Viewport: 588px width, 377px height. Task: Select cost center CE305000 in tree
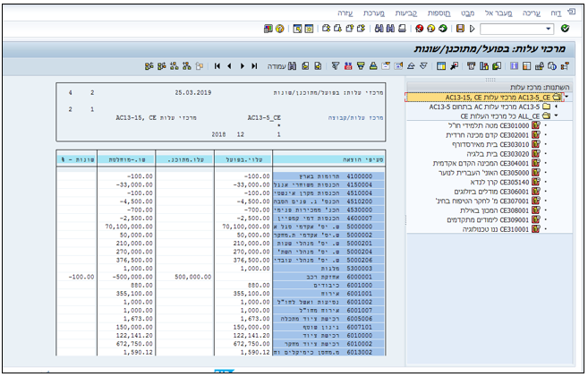click(x=489, y=173)
